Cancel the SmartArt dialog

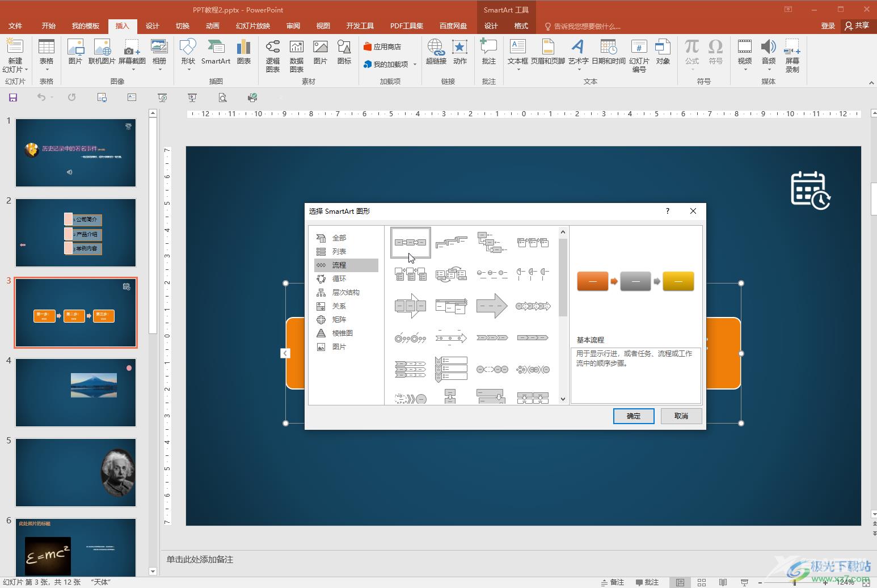pyautogui.click(x=681, y=416)
